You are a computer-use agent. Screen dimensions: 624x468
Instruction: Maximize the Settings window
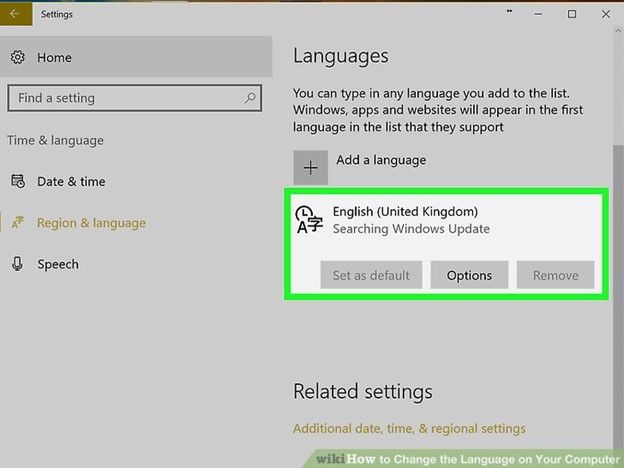point(571,14)
